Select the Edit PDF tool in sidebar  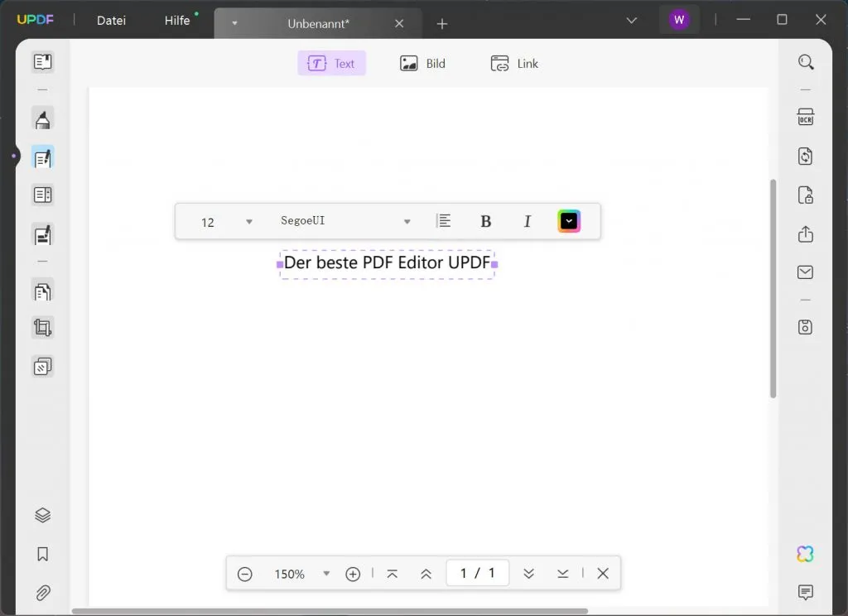click(43, 158)
